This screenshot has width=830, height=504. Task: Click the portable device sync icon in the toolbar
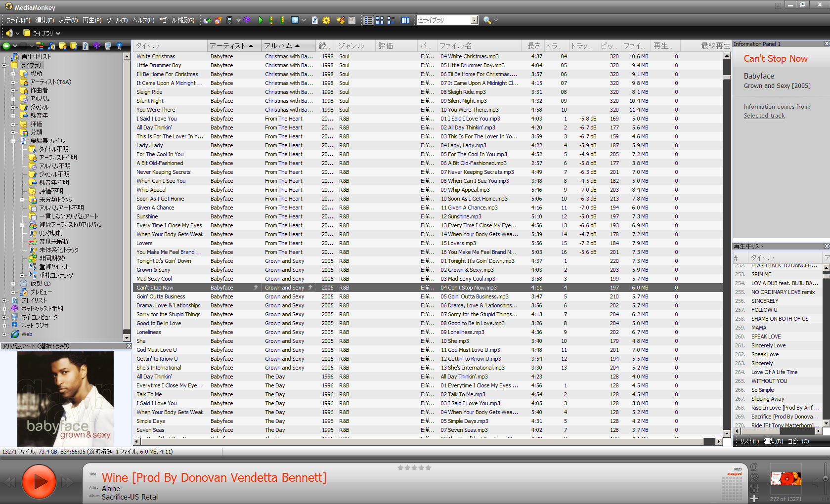click(229, 20)
